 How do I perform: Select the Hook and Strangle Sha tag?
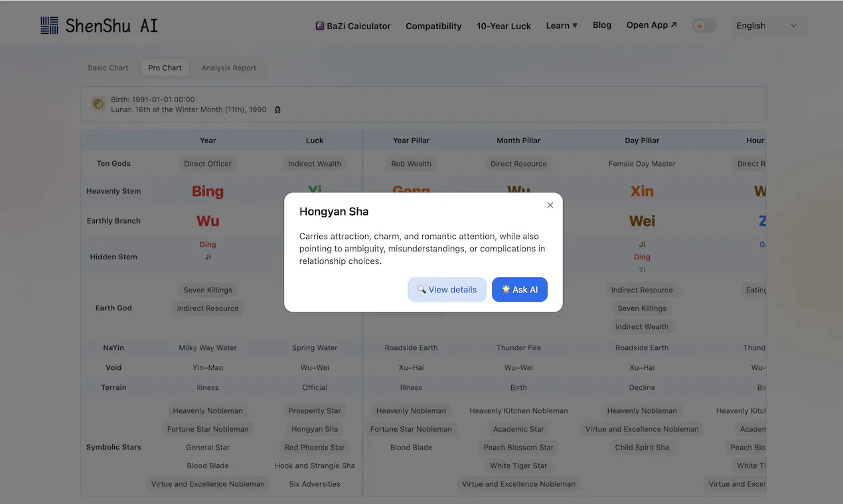pyautogui.click(x=315, y=466)
